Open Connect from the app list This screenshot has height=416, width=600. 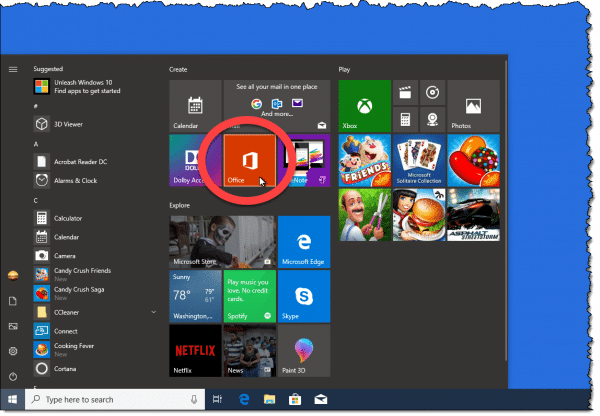pyautogui.click(x=96, y=331)
